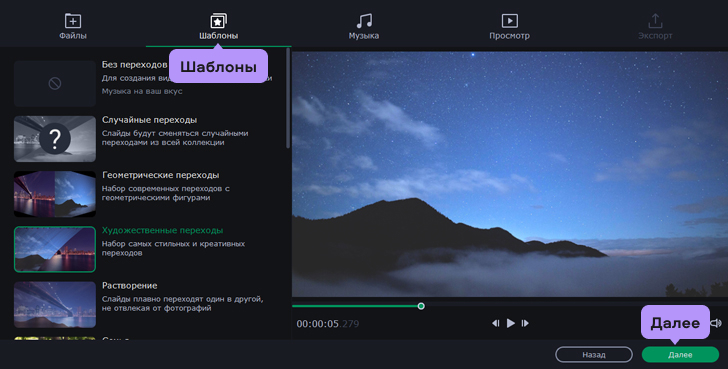Switch to the Шаблоны tab
The height and width of the screenshot is (369, 728).
[219, 26]
